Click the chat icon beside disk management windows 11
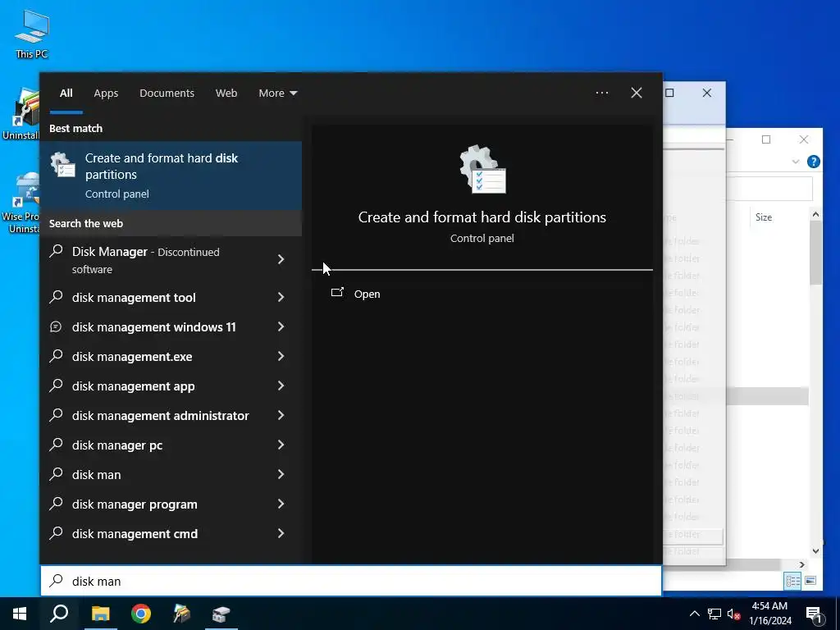The image size is (840, 630). [x=56, y=326]
